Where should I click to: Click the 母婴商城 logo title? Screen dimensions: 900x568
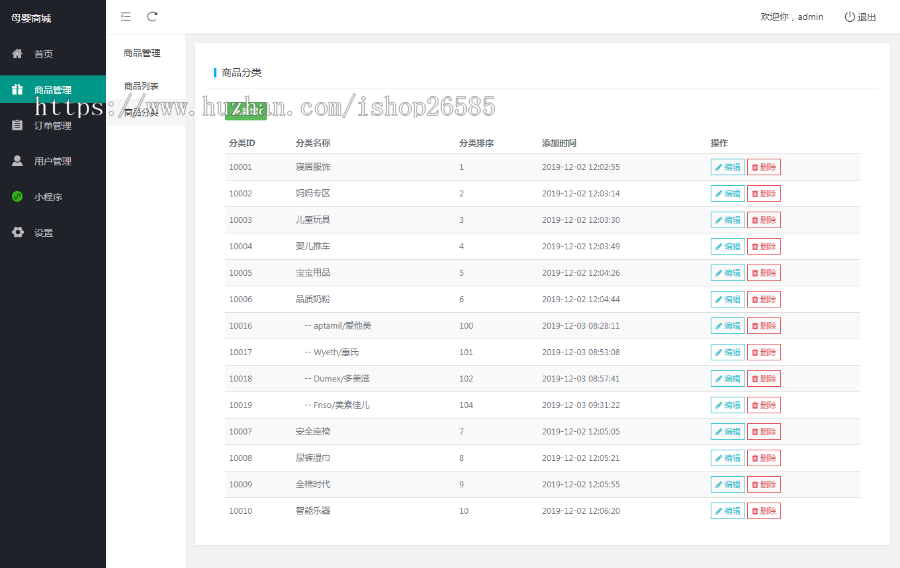(32, 18)
